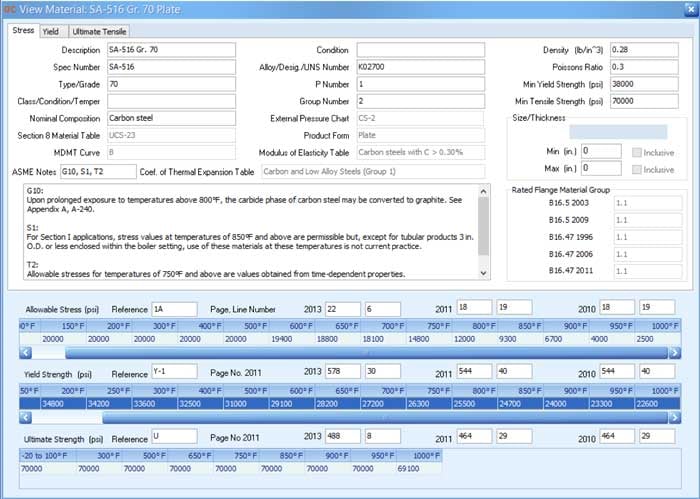The image size is (700, 499).
Task: Click the Description field with SA-516 Gr. 70
Action: [170, 49]
